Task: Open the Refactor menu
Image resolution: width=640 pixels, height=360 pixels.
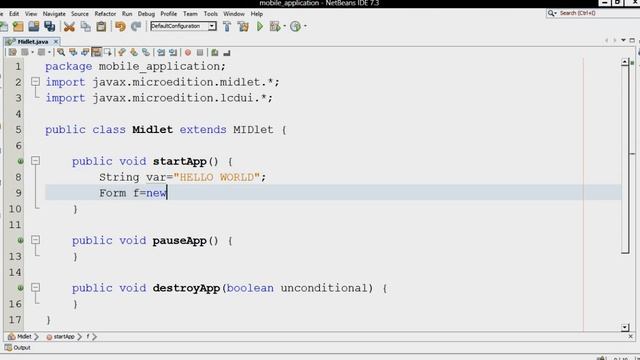Action: (105, 14)
